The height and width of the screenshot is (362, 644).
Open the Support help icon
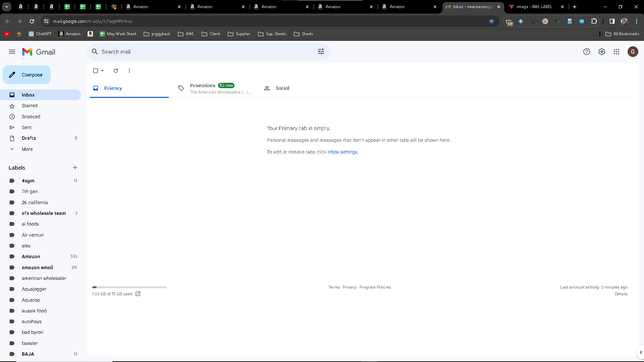586,52
